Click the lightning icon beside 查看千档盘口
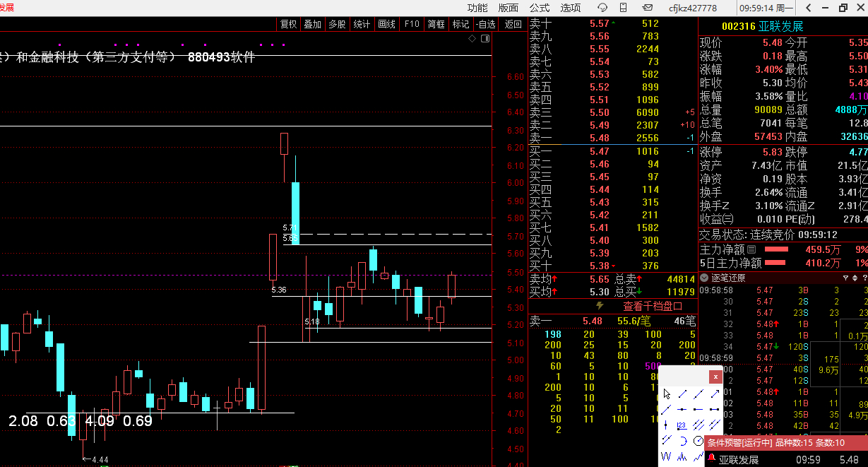 click(600, 306)
